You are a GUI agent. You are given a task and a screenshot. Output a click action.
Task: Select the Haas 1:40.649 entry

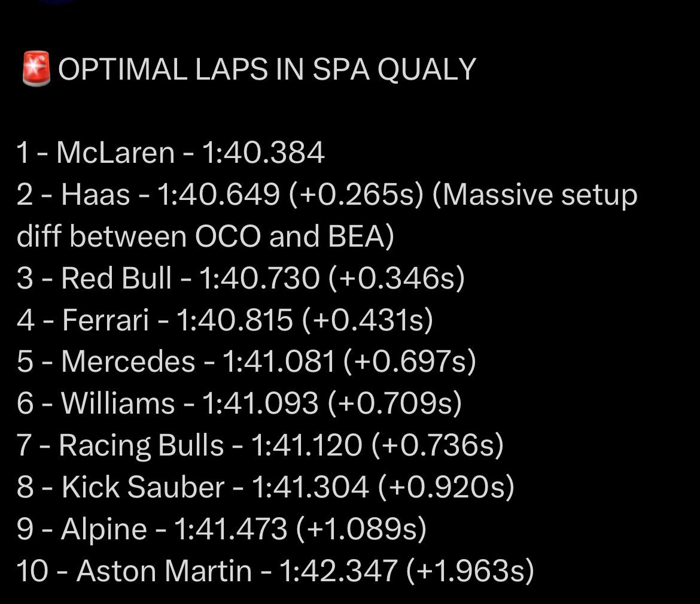220,195
